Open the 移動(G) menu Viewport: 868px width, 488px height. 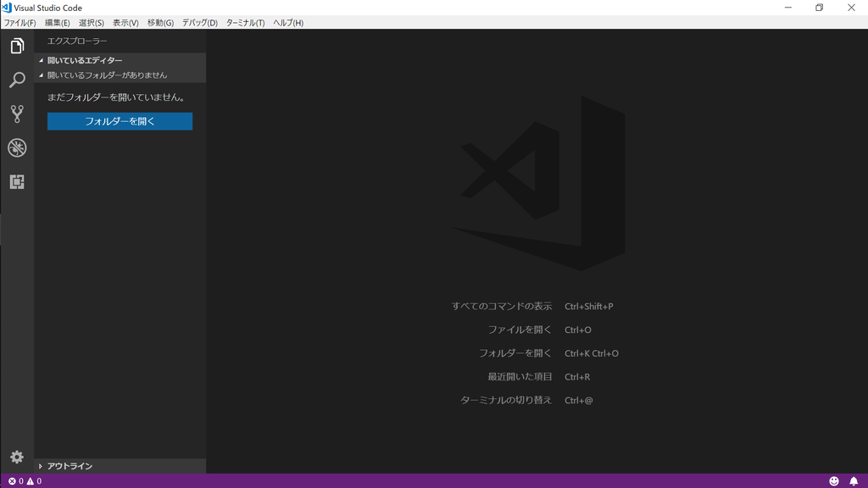pos(160,23)
